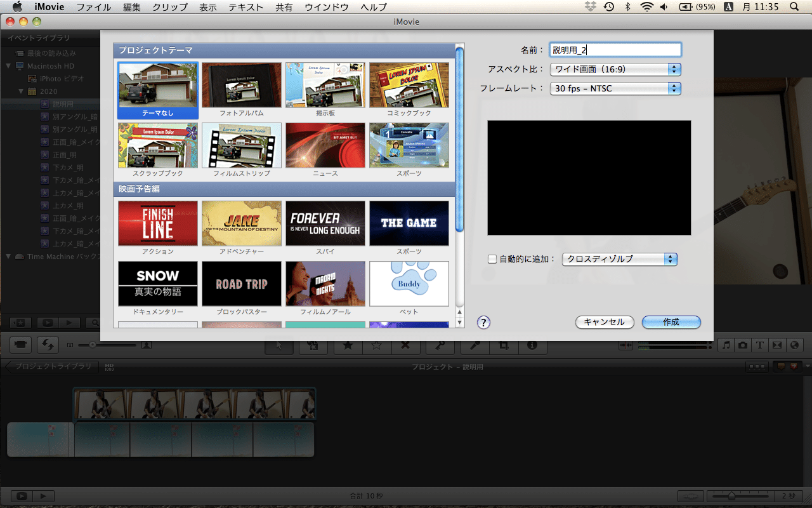Click the theme list scroll down arrow

tap(460, 323)
